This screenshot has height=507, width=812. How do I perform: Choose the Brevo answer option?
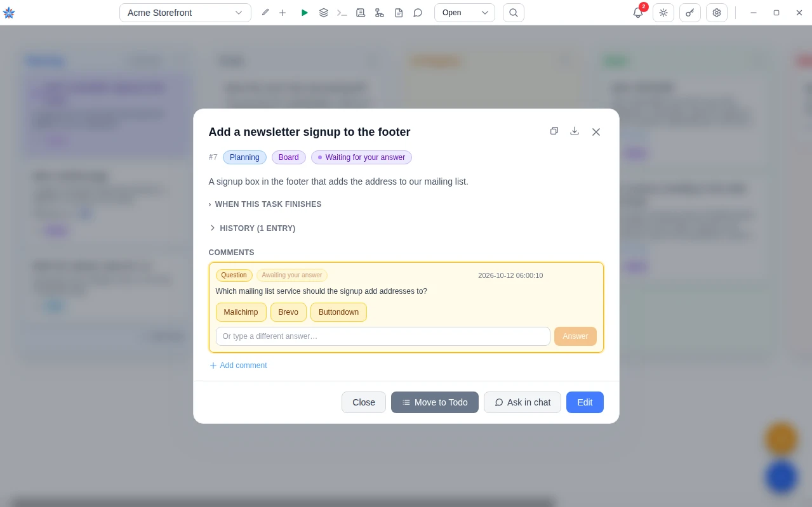pos(288,312)
